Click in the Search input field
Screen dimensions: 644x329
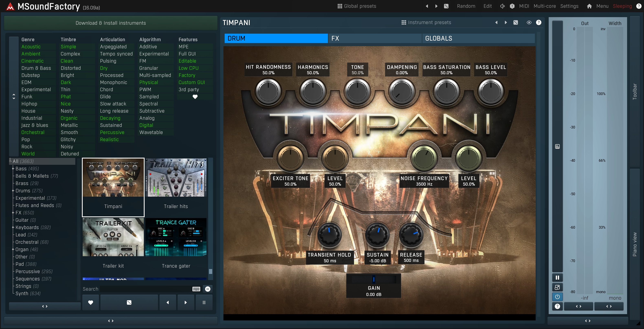(146, 289)
